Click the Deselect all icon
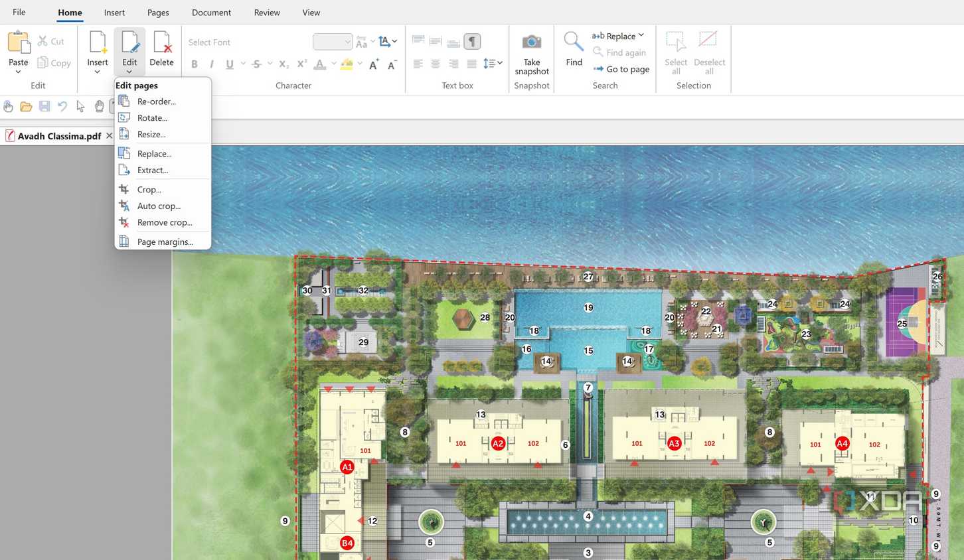The width and height of the screenshot is (964, 560). click(x=708, y=40)
